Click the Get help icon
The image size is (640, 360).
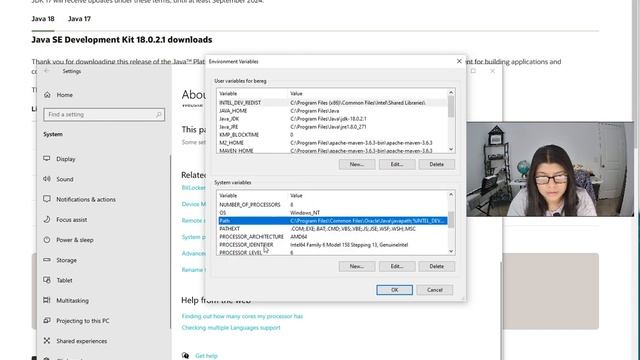coord(186,356)
